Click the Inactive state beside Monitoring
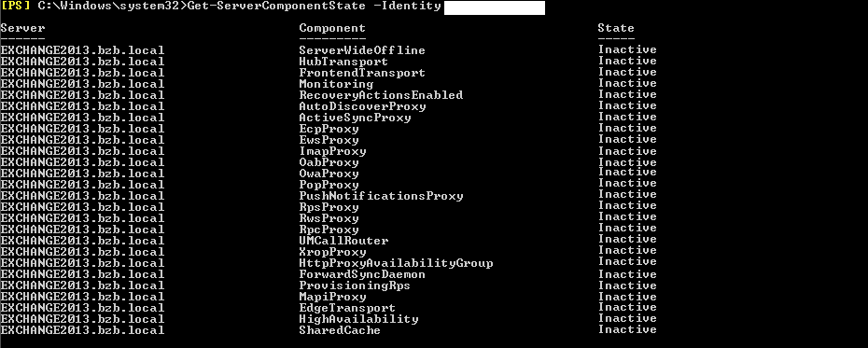 627,84
